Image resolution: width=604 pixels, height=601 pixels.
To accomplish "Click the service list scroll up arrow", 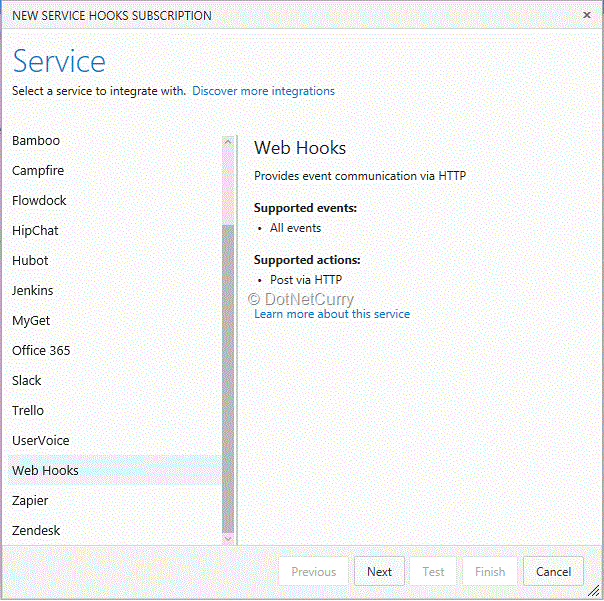I will coord(228,142).
